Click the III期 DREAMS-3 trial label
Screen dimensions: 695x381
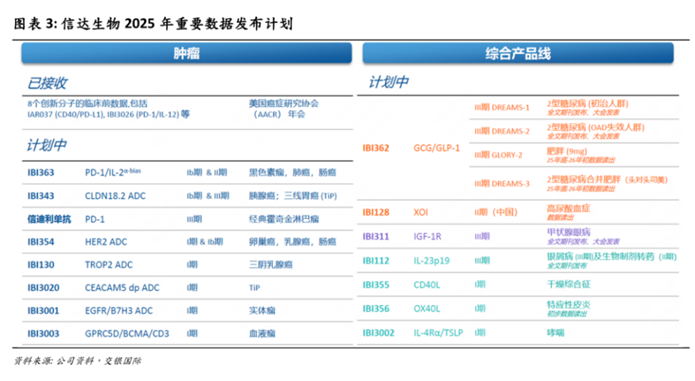pos(502,183)
